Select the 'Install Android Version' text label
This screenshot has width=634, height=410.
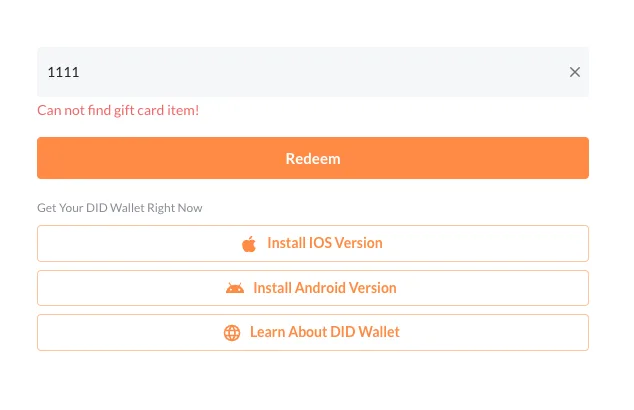pos(325,288)
